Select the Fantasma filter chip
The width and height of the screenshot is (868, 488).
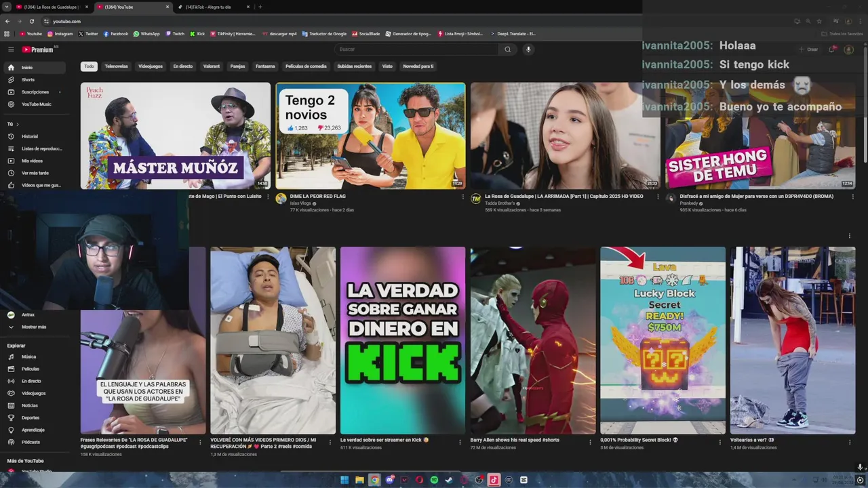[265, 66]
